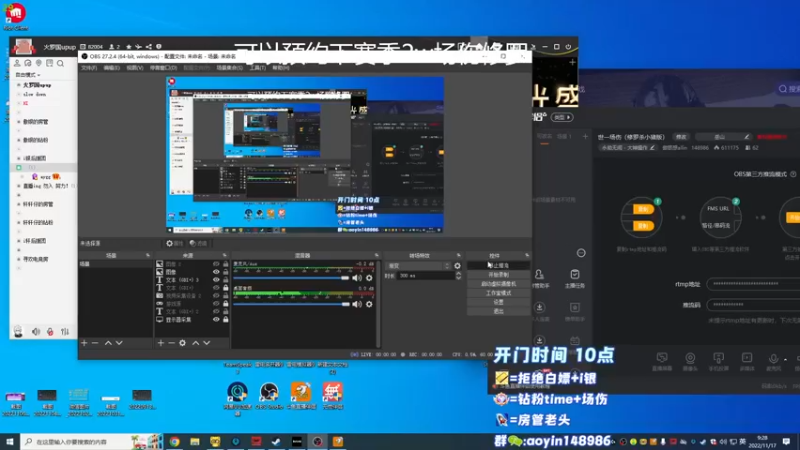Click the location pin icon in the chat sidebar
Viewport: 800px width, 450px height.
coord(39,63)
